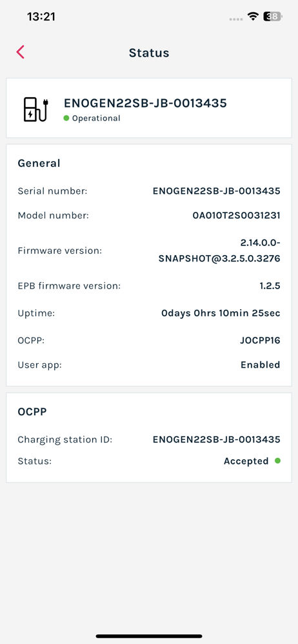This screenshot has height=644, width=298.
Task: Tap the ENOGEN22SB-JB-0013435 header title
Action: pos(145,103)
